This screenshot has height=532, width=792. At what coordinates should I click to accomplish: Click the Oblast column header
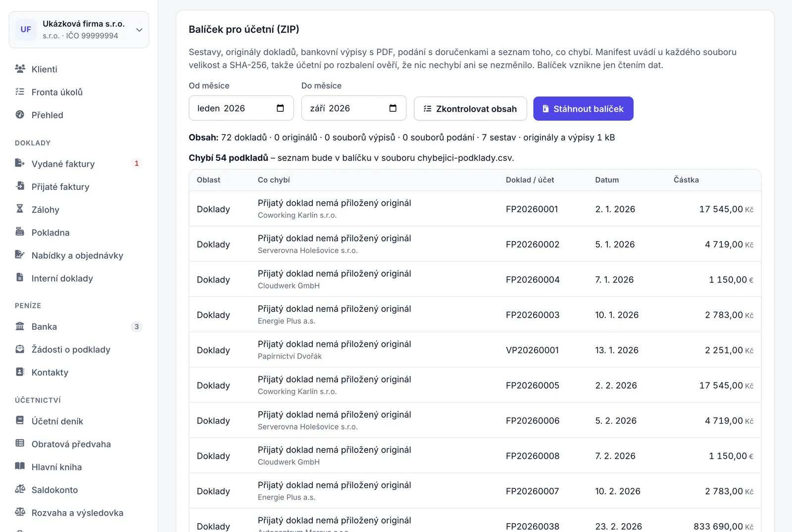208,180
